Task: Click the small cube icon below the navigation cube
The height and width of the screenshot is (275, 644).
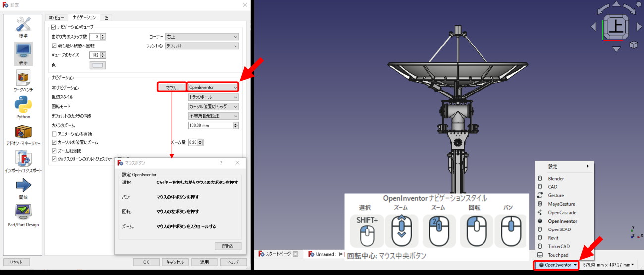Action: coord(634,45)
